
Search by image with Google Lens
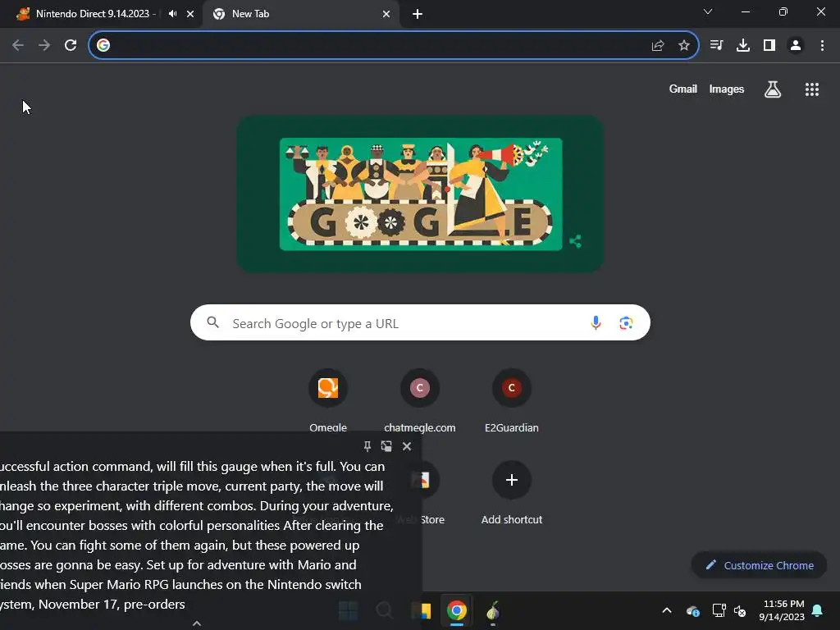pyautogui.click(x=626, y=323)
